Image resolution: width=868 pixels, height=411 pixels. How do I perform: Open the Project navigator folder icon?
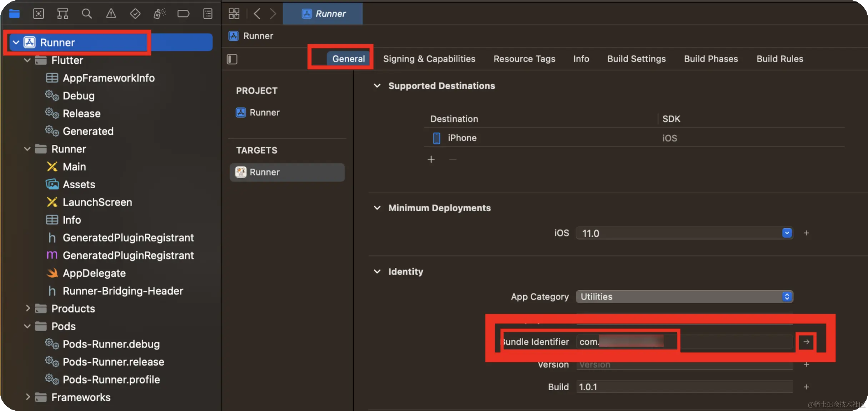click(x=14, y=14)
